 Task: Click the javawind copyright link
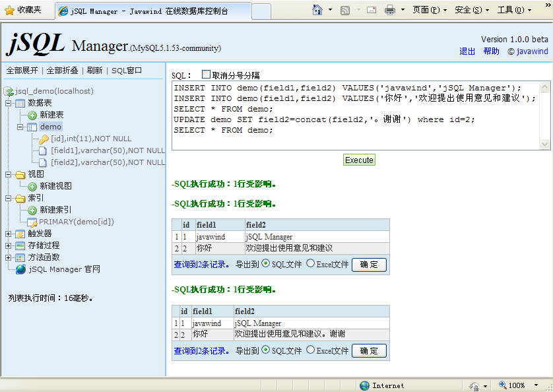pos(532,51)
